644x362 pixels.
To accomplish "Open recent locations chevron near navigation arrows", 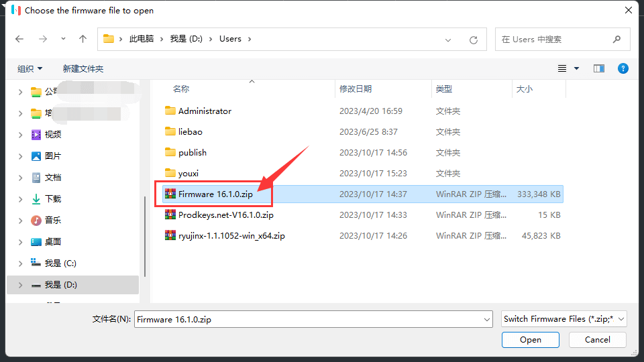I will (63, 39).
